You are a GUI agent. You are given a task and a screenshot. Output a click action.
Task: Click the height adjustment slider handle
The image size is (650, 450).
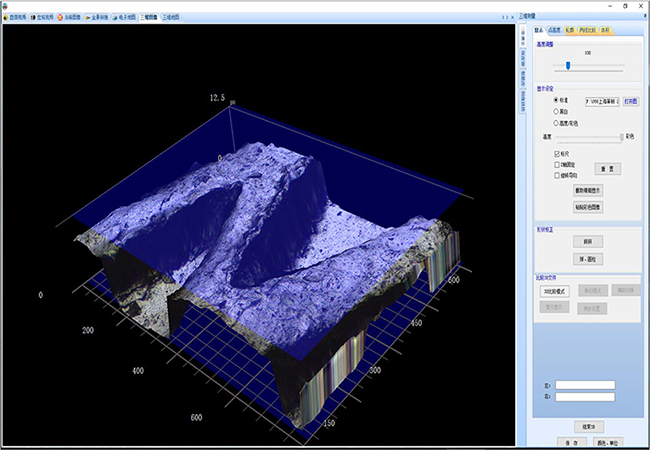pos(567,66)
